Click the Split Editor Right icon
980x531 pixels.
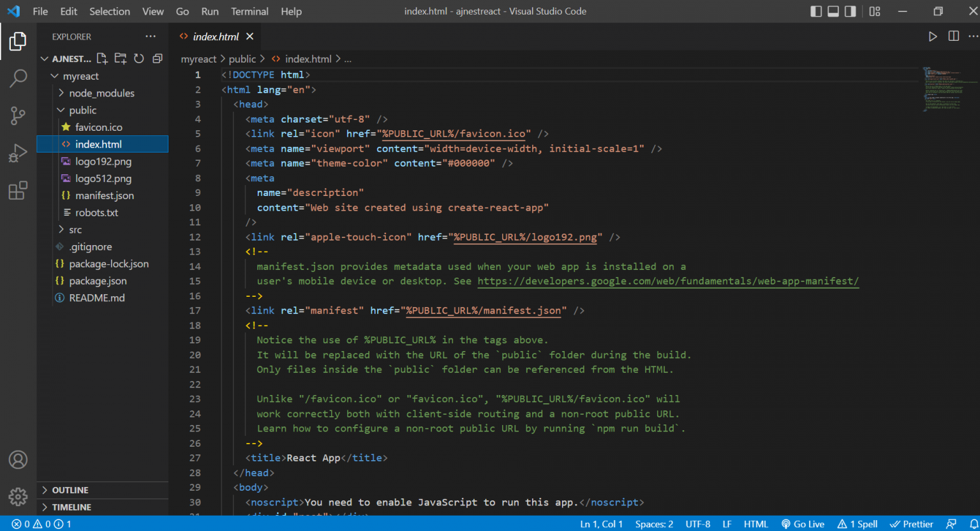click(953, 36)
